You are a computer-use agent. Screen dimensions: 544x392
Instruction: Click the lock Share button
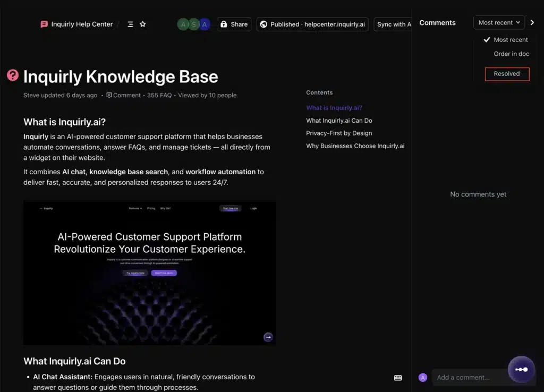[x=234, y=24]
